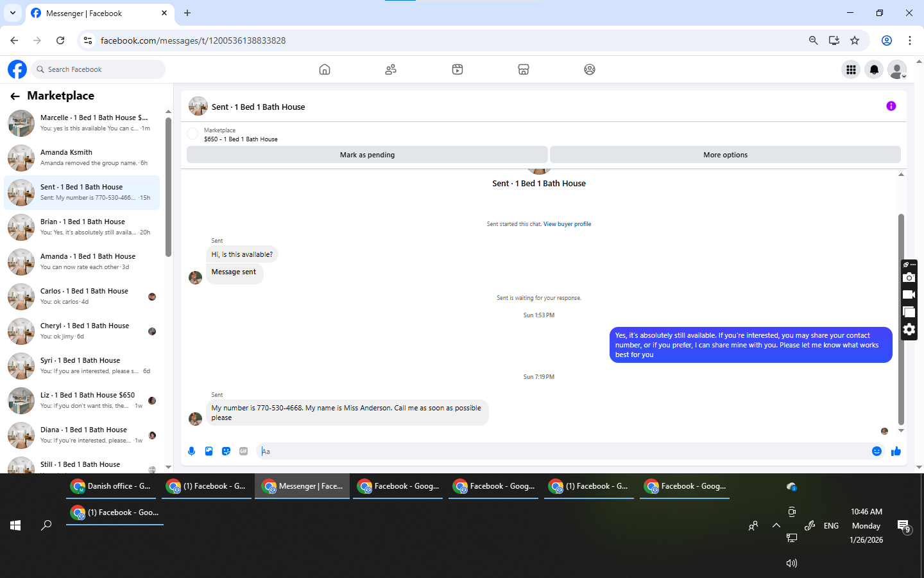The height and width of the screenshot is (578, 924).
Task: Open the Liz 1 Bed 1 Bath House $650 conversation
Action: coord(82,400)
